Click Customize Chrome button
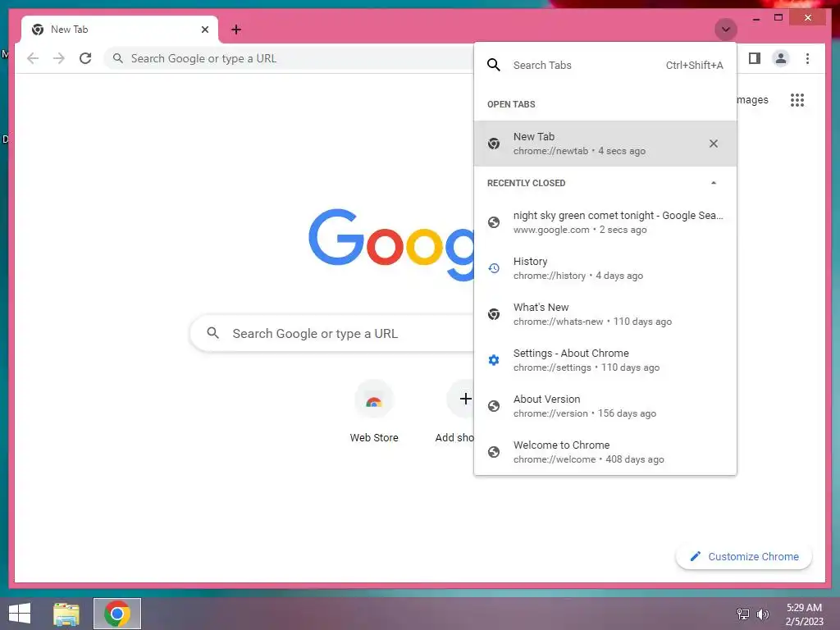Viewport: 840px width, 630px height. pyautogui.click(x=744, y=557)
